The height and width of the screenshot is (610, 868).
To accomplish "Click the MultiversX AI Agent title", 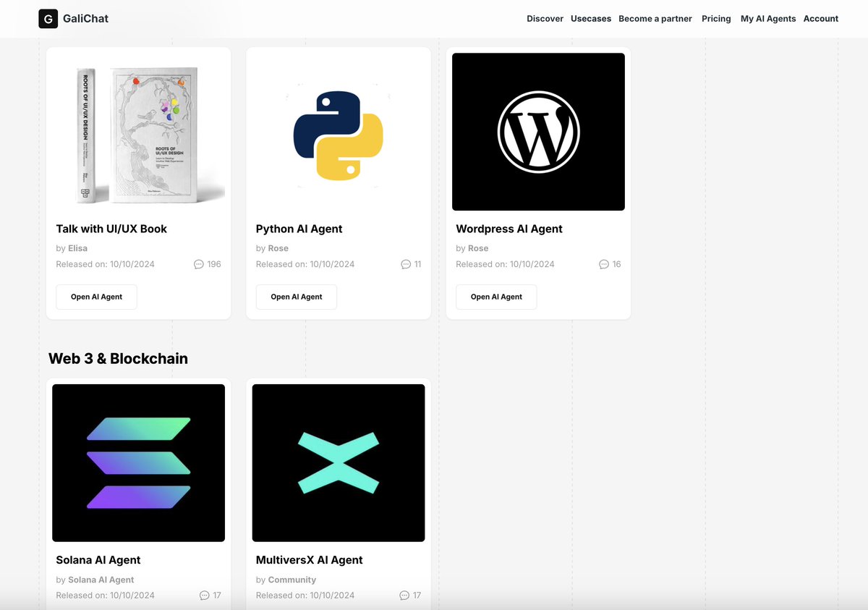I will (310, 560).
